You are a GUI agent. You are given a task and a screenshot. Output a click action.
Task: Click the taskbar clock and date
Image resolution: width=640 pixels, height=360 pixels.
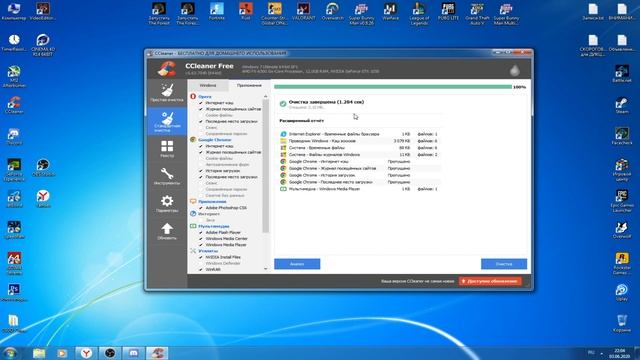(619, 353)
